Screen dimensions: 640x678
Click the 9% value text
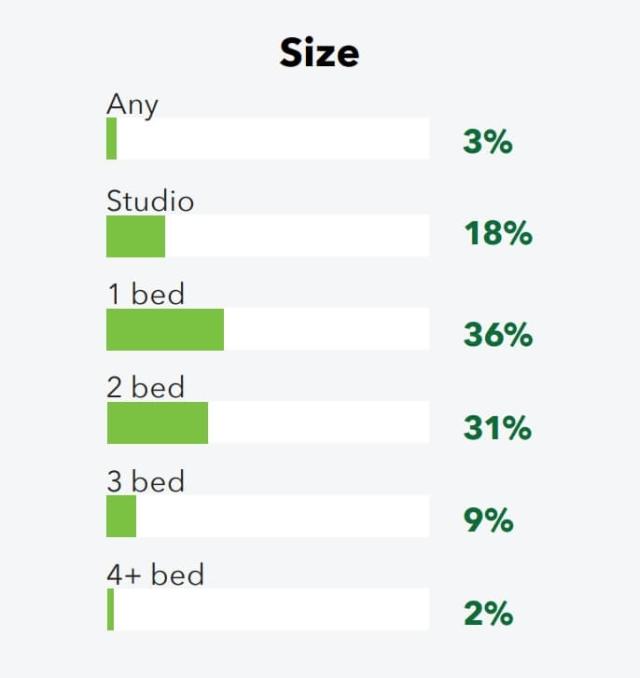pyautogui.click(x=487, y=520)
